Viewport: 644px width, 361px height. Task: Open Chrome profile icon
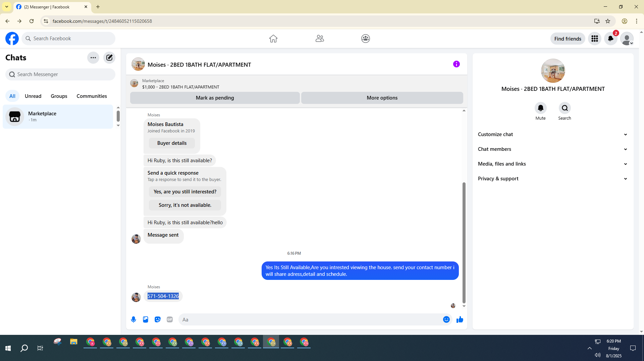click(x=625, y=21)
